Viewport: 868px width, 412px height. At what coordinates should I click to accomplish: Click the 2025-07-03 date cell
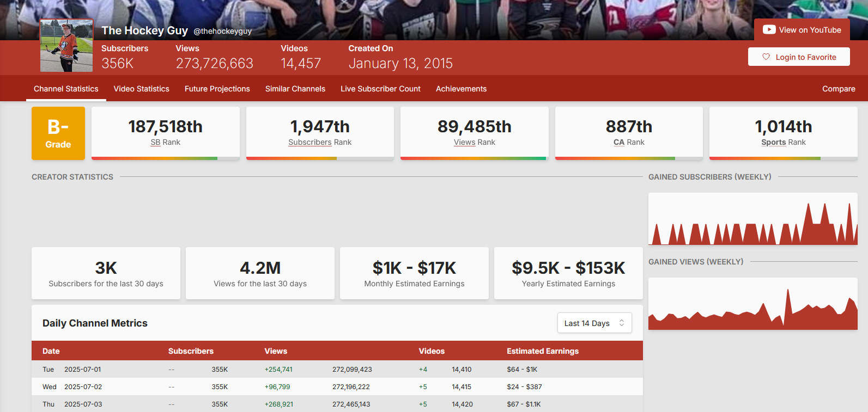click(x=83, y=404)
